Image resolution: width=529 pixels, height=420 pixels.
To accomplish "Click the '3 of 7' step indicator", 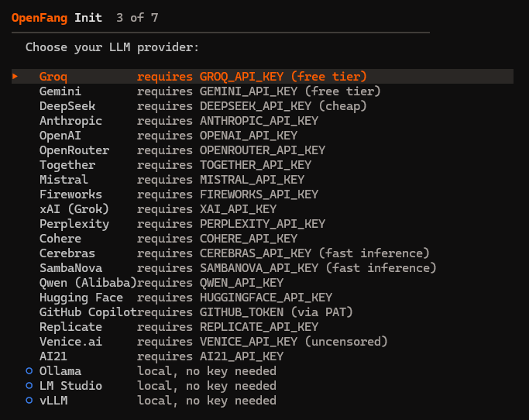I will click(137, 18).
